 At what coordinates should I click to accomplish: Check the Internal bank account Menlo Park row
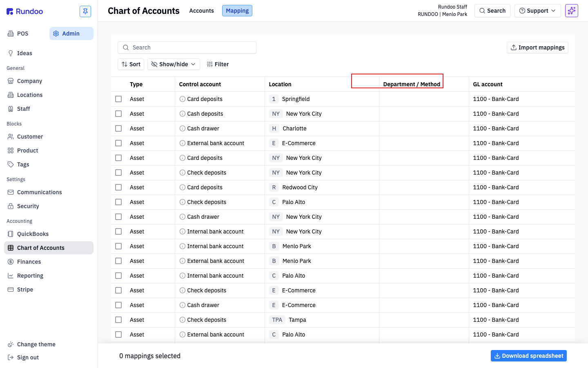pos(118,246)
